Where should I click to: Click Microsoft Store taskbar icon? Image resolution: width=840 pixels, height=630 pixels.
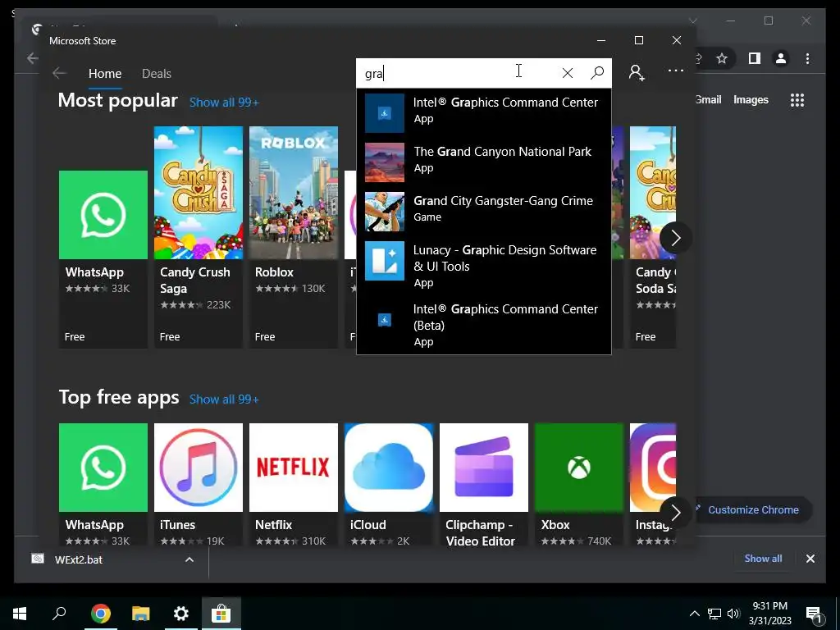coord(221,614)
